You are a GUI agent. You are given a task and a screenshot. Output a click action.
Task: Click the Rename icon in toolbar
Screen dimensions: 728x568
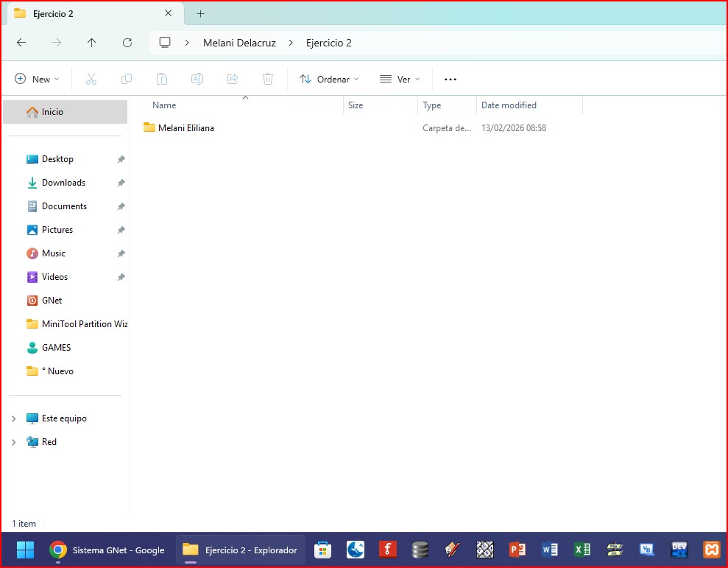197,79
